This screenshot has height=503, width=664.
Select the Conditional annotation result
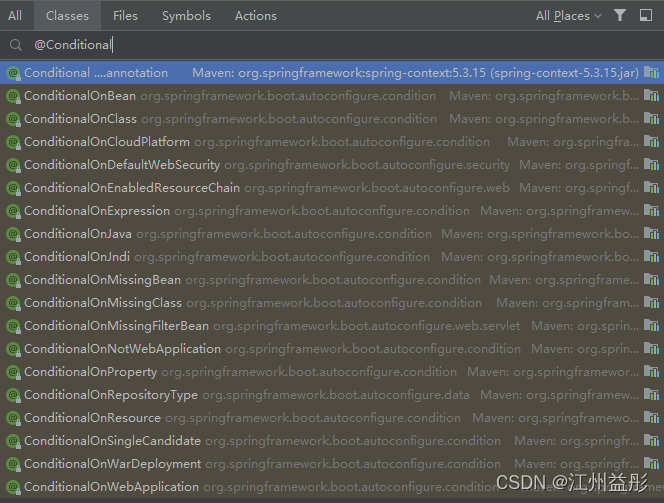(x=332, y=73)
